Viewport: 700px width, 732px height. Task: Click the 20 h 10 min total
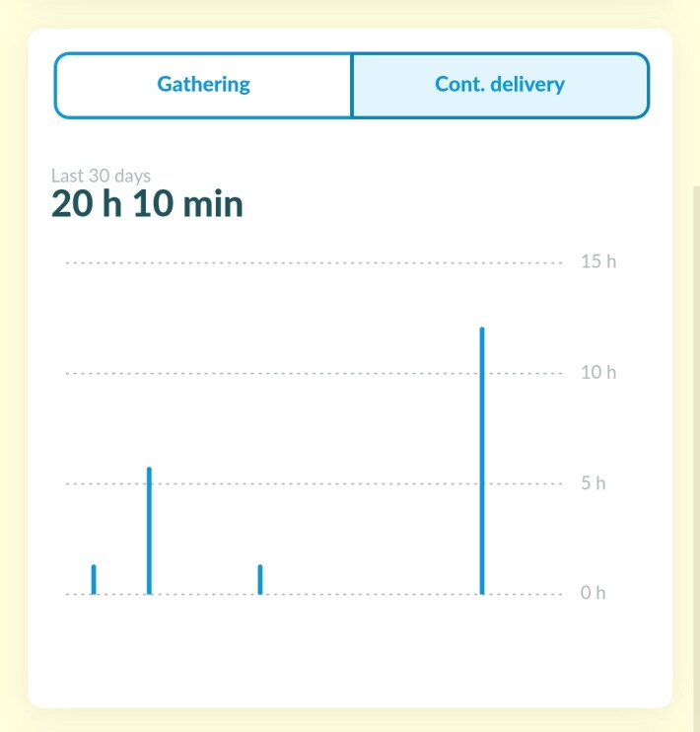(x=147, y=205)
